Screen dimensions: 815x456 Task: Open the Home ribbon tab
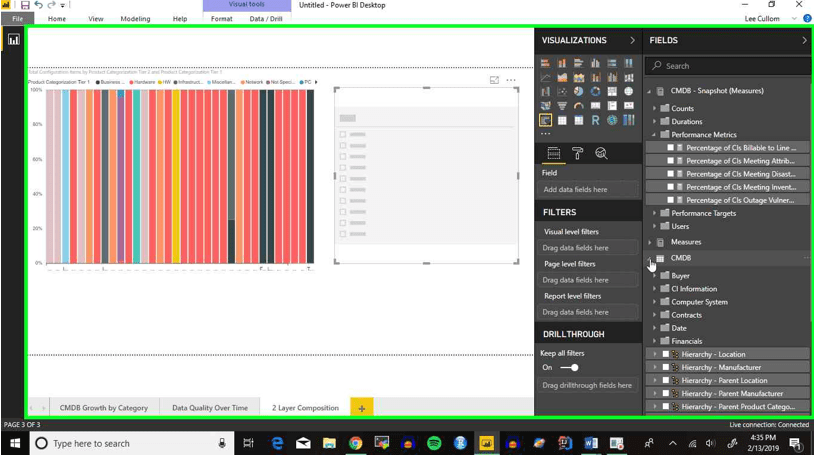(57, 19)
